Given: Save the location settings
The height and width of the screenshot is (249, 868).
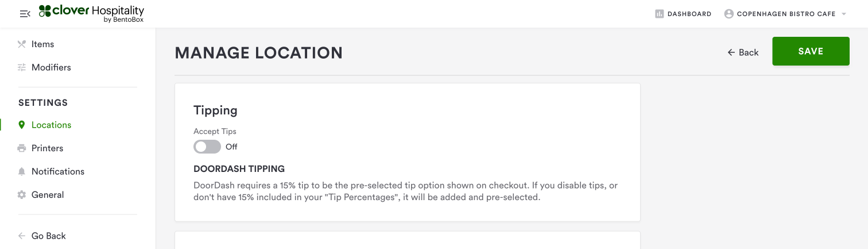Looking at the screenshot, I should [x=811, y=51].
